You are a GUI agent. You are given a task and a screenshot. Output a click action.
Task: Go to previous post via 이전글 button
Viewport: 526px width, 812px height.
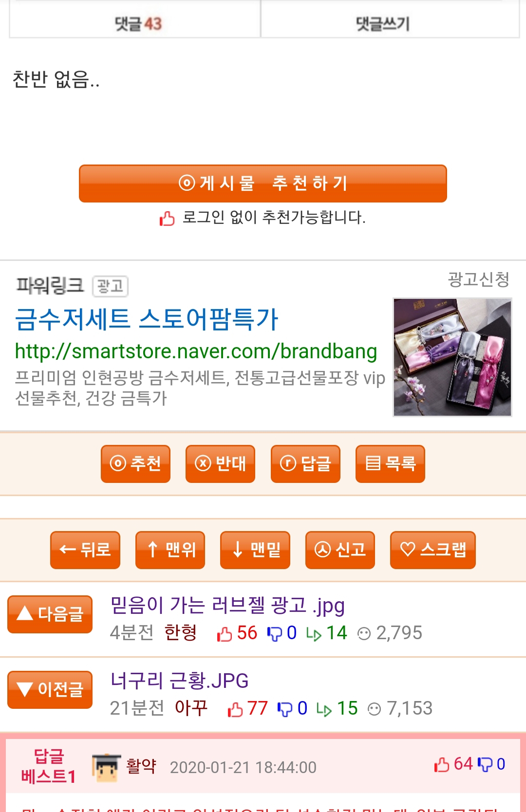pyautogui.click(x=50, y=689)
